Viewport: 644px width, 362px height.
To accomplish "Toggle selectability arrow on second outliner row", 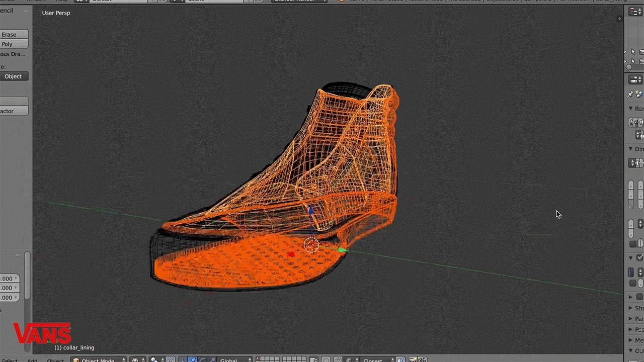I will pyautogui.click(x=633, y=62).
